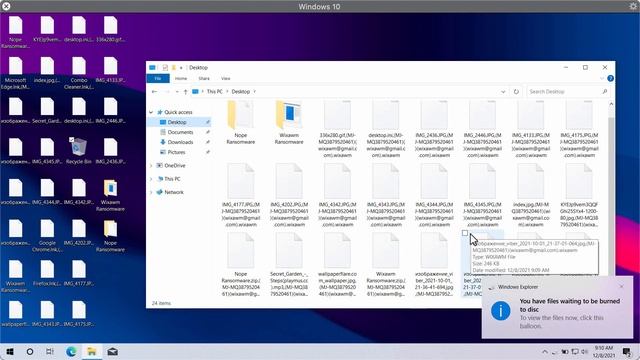640x360 pixels.
Task: Select Secret_Garden mp3 encrypted file
Action: point(289,264)
